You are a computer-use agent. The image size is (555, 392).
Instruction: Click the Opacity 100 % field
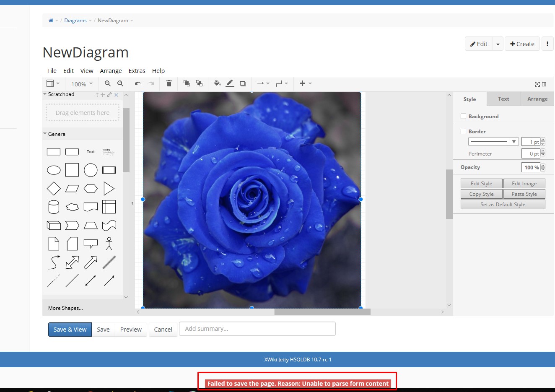point(531,167)
